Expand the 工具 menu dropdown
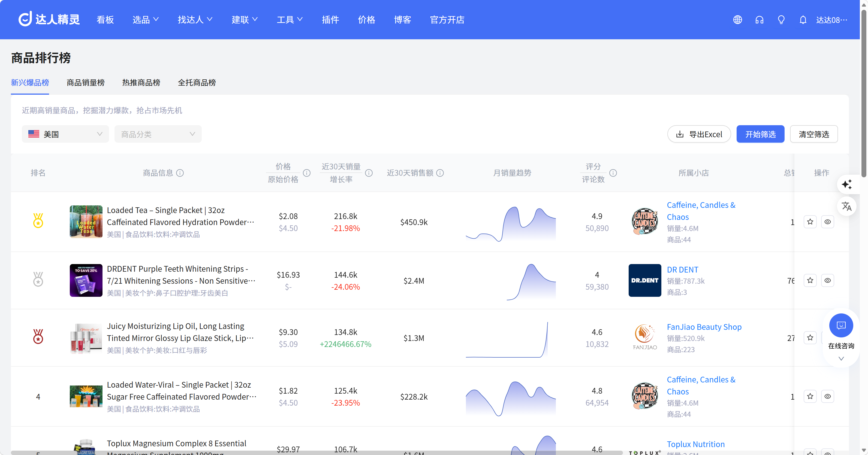The height and width of the screenshot is (455, 868). pyautogui.click(x=290, y=20)
